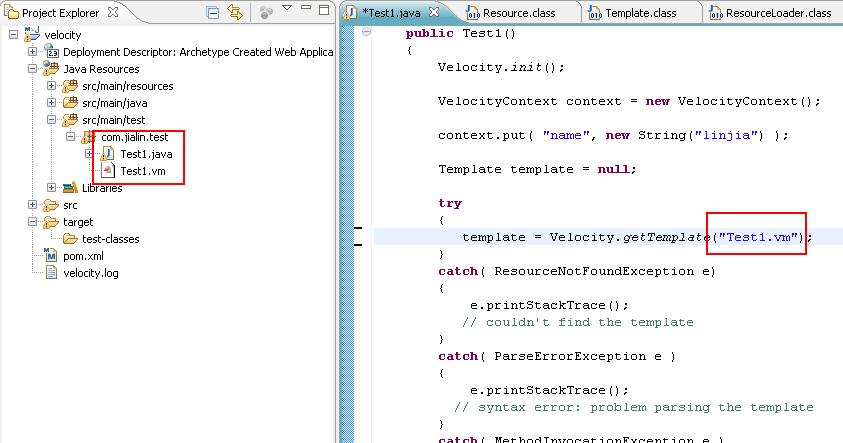Viewport: 843px width, 443px height.
Task: Click the src/main/resources source folder icon
Action: click(70, 85)
